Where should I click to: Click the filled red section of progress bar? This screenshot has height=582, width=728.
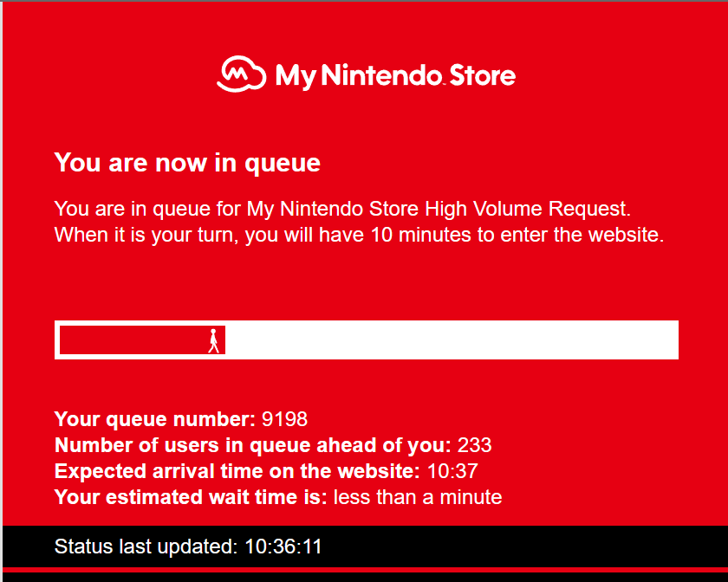point(130,340)
